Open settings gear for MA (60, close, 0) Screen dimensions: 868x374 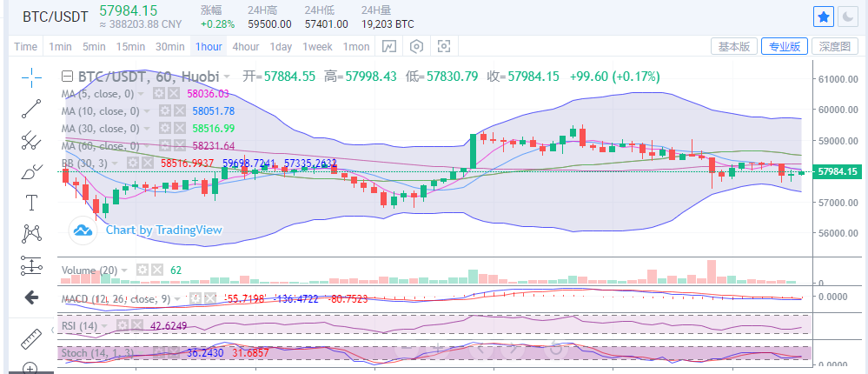(x=164, y=146)
